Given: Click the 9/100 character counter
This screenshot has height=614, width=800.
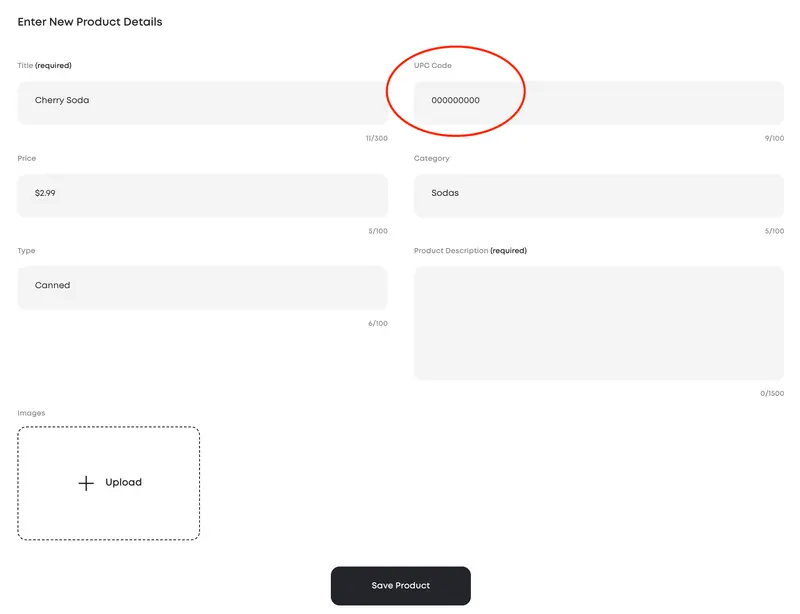Looking at the screenshot, I should click(x=774, y=138).
